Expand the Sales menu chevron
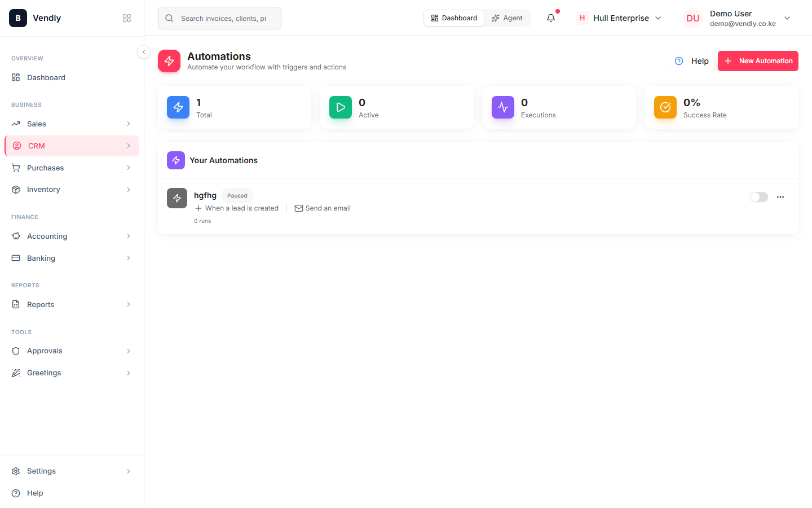The height and width of the screenshot is (508, 812). coord(129,124)
